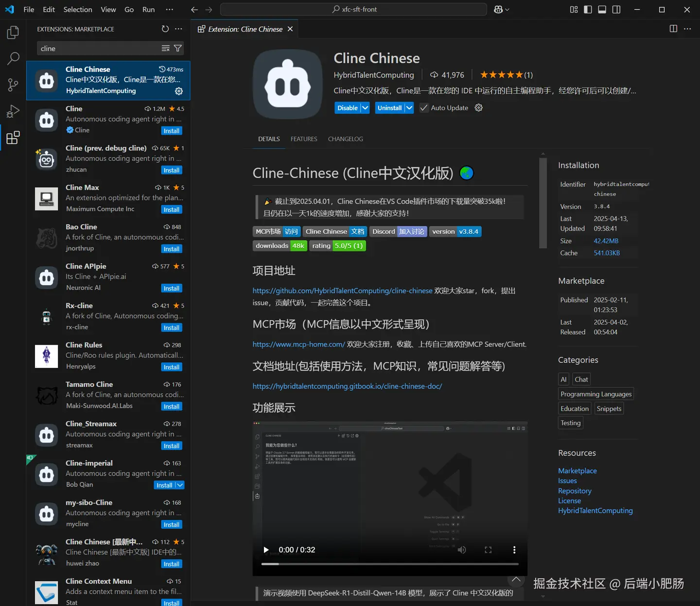Go back with the navigation arrow

(x=194, y=10)
